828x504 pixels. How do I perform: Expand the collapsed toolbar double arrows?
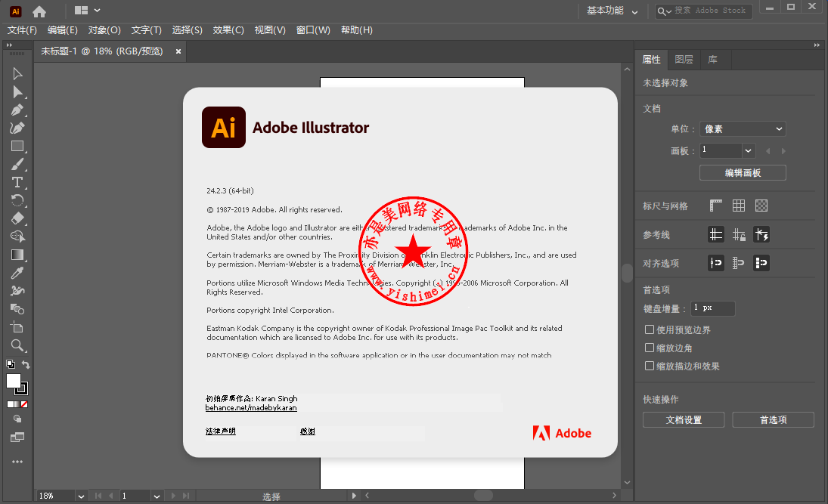[x=9, y=45]
